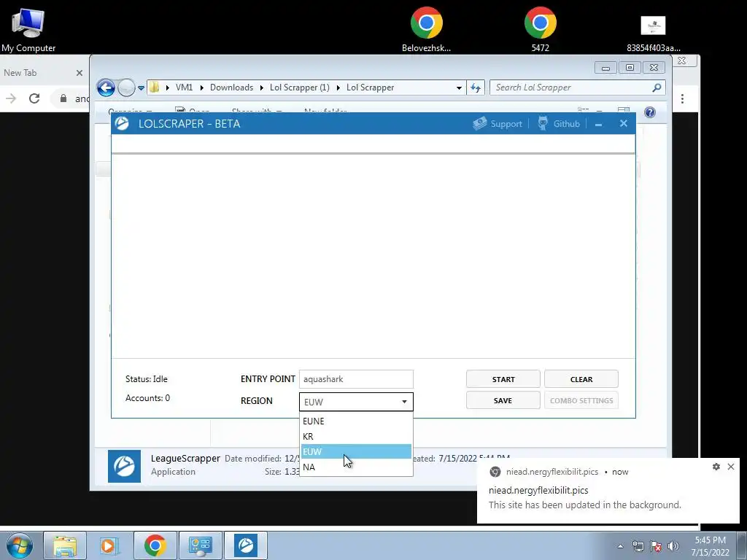Select NA from region list

pos(356,467)
